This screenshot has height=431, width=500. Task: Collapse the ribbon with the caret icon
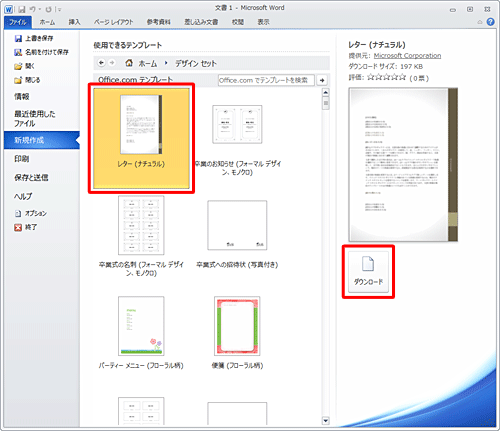point(480,22)
